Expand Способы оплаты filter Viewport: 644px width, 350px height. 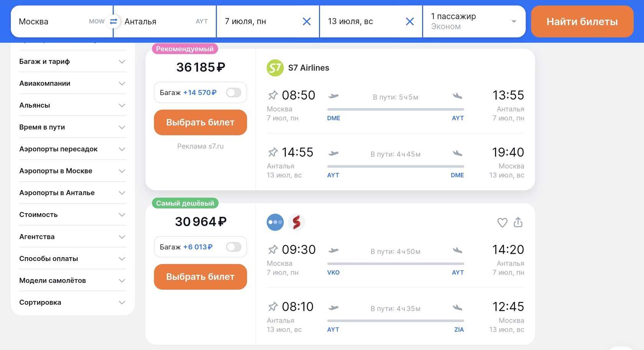pos(72,258)
